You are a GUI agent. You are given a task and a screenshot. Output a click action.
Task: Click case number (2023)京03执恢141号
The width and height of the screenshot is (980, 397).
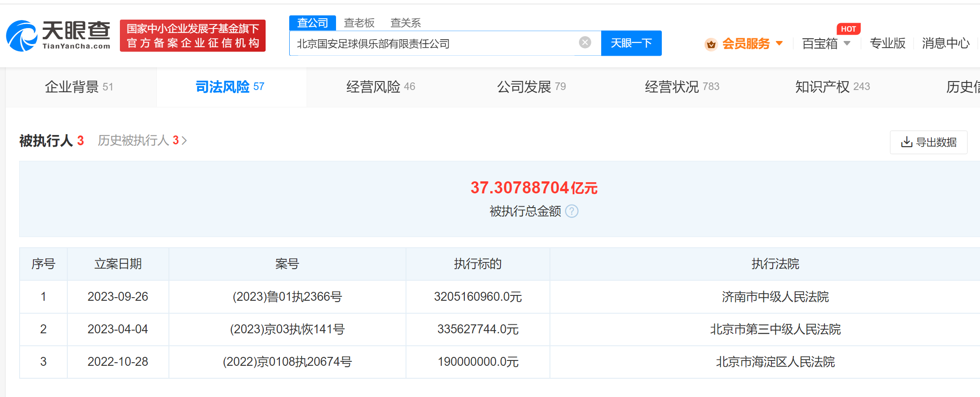pos(287,329)
